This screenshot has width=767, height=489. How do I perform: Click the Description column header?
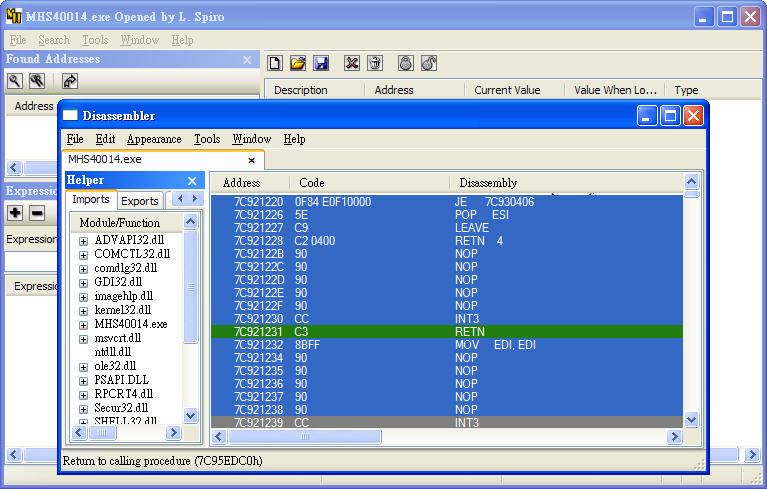[x=316, y=90]
